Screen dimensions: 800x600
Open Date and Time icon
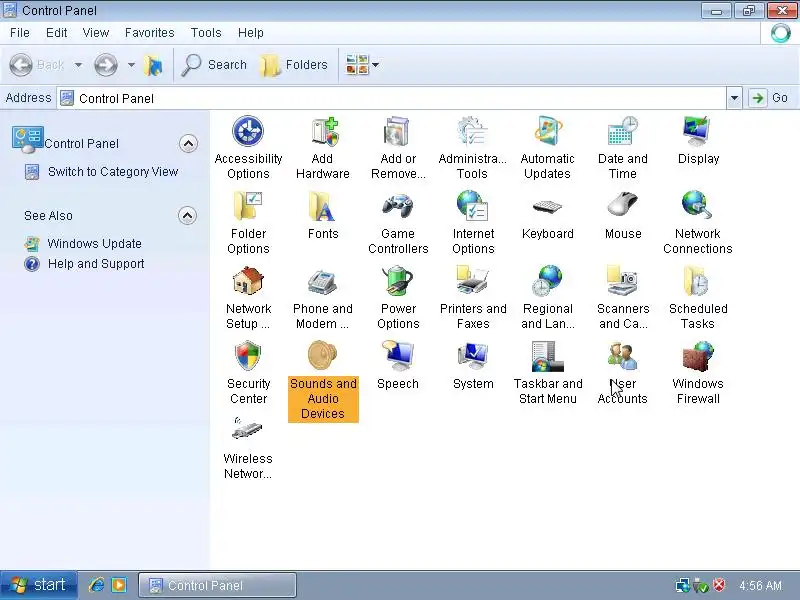623,132
